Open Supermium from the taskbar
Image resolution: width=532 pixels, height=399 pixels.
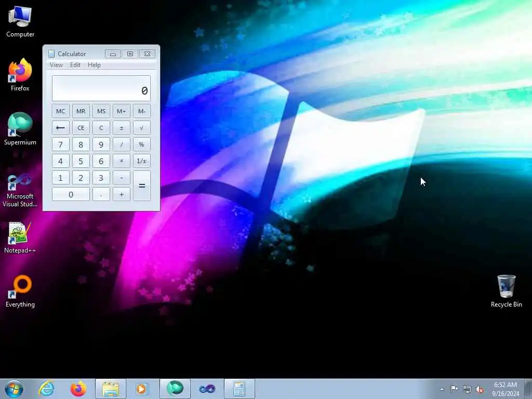click(x=175, y=389)
